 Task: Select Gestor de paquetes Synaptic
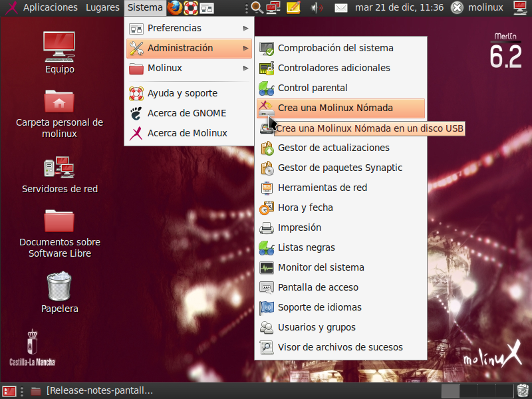[x=340, y=168]
